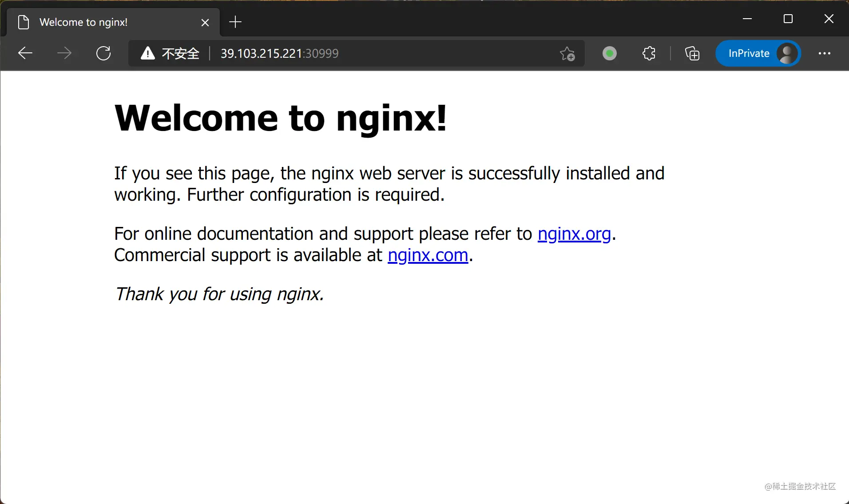849x504 pixels.
Task: Reload the nginx welcome page
Action: [103, 53]
